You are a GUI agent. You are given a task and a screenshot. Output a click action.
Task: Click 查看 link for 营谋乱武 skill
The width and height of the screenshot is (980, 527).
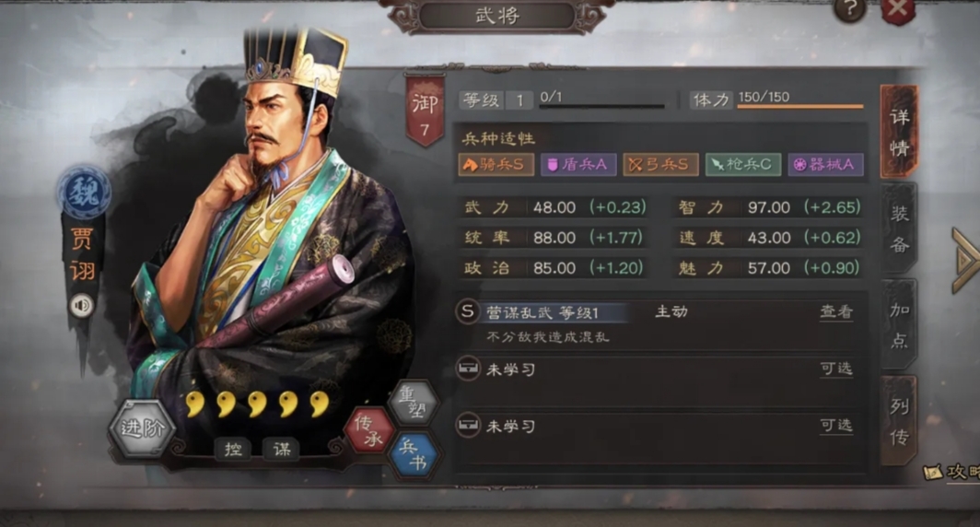coord(836,311)
